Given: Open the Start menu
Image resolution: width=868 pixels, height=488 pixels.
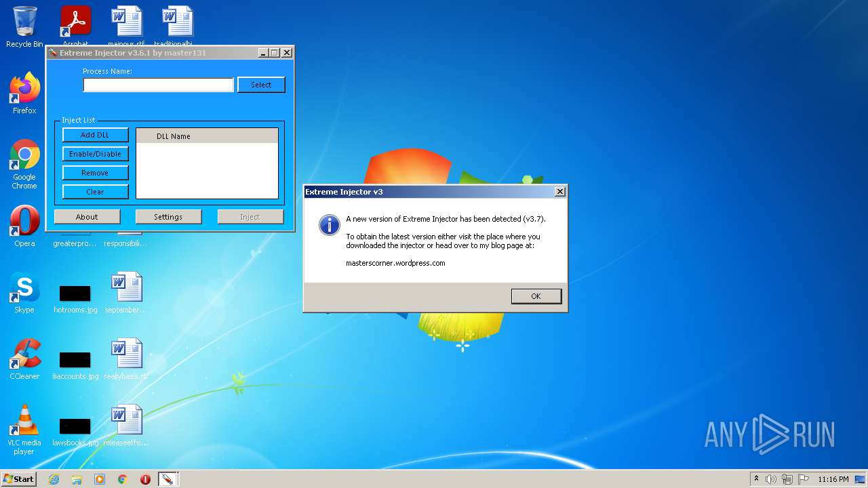Looking at the screenshot, I should pyautogui.click(x=19, y=479).
